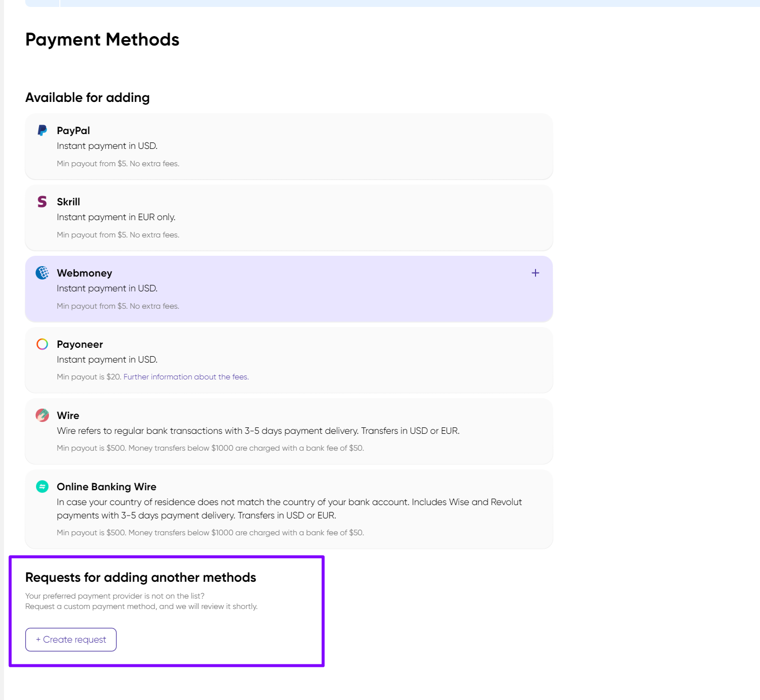Click Online Banking Wire's '$500' payout note
The height and width of the screenshot is (700, 760).
tap(210, 533)
